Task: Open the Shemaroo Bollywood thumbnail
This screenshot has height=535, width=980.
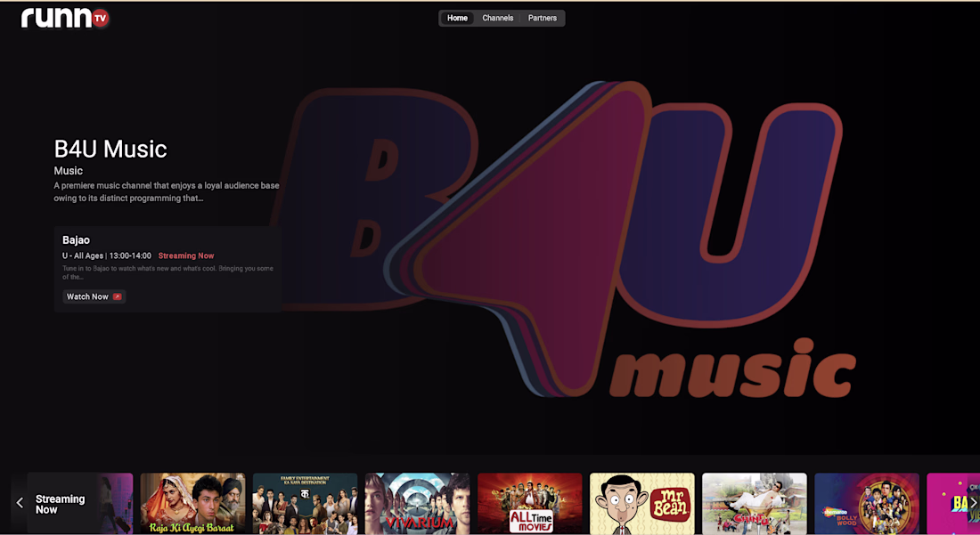Action: [867, 503]
